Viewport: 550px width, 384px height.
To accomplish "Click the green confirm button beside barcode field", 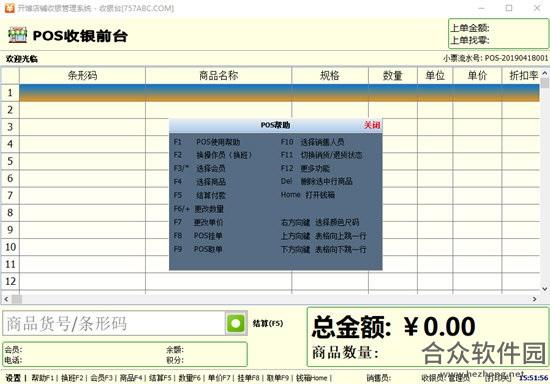I will pos(236,323).
